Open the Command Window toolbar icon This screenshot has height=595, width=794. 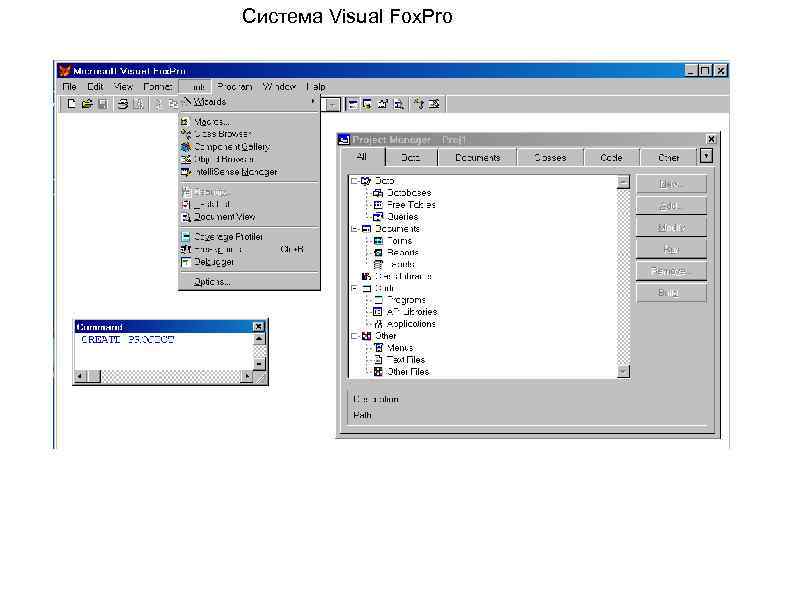353,104
